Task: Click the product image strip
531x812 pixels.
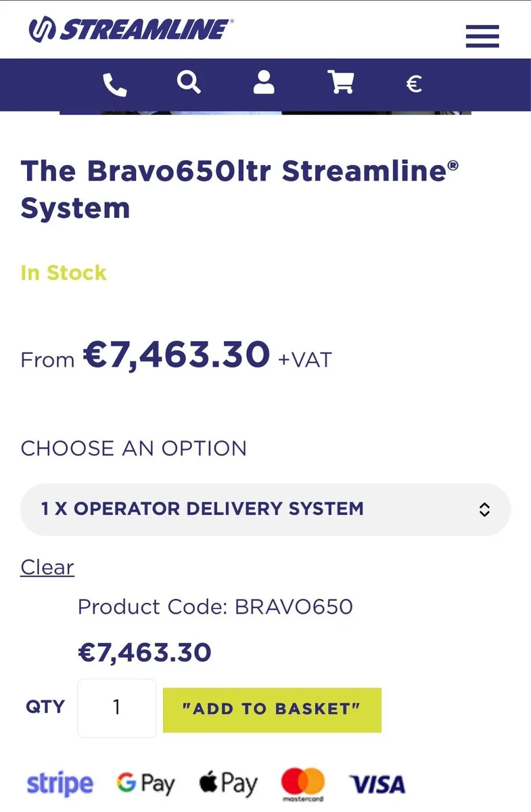Action: point(265,112)
